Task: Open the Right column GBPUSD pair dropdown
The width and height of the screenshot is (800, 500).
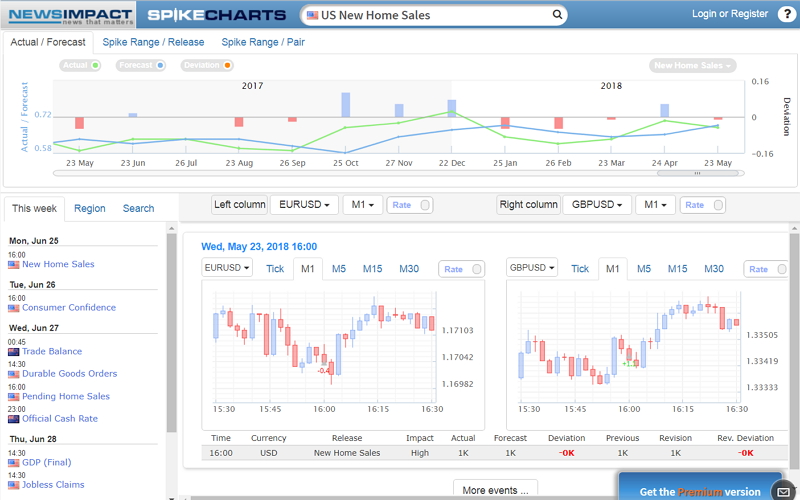Action: point(597,205)
